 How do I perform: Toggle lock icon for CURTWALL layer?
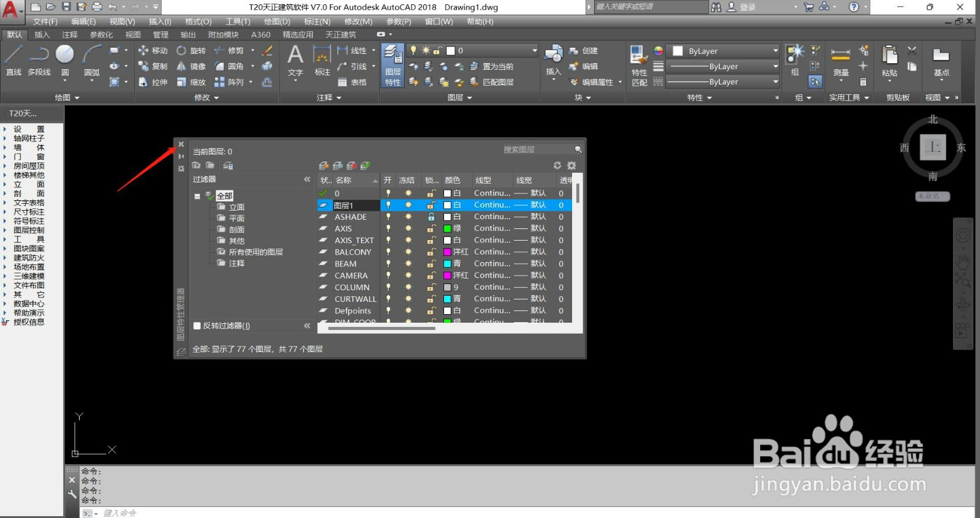tap(431, 299)
